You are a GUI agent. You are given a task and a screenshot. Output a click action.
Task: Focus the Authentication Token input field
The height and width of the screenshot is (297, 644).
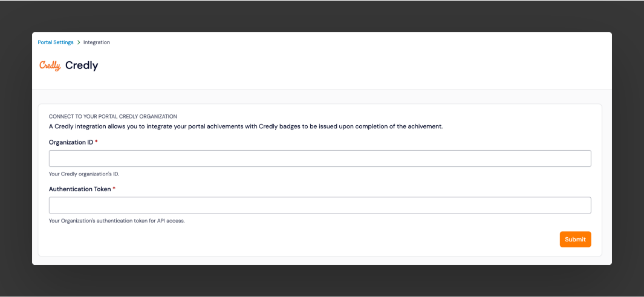[320, 206]
